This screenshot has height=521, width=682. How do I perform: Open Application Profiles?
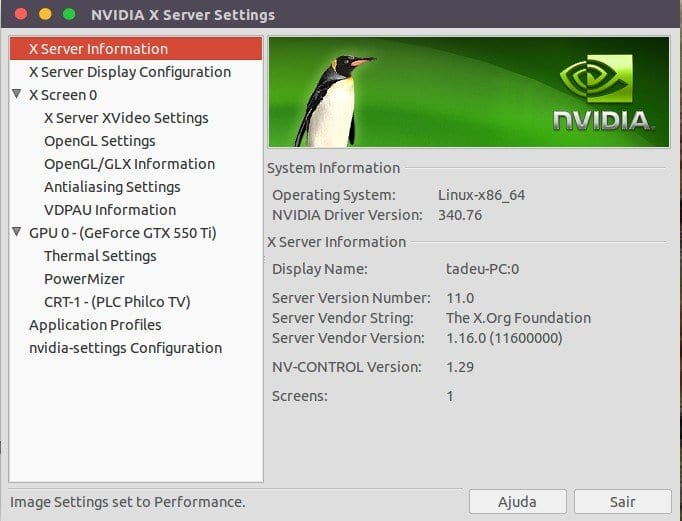(x=95, y=325)
